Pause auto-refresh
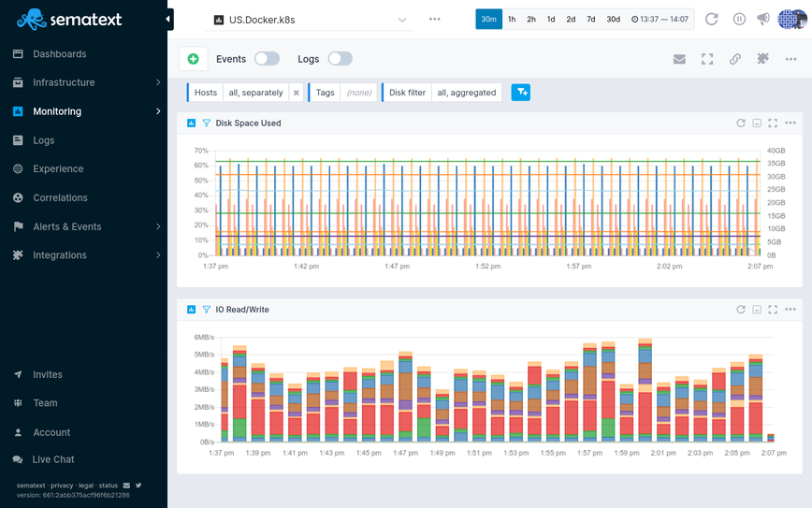The image size is (812, 508). 739,19
